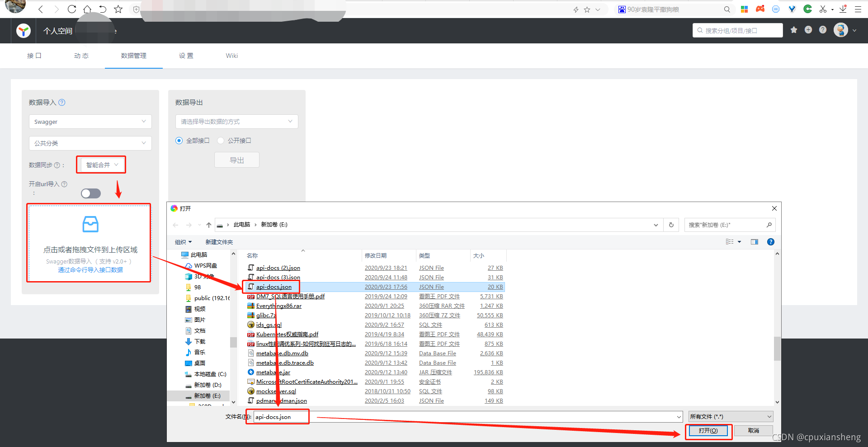Select the 公开接口 radio option
This screenshot has width=868, height=447.
[x=221, y=141]
